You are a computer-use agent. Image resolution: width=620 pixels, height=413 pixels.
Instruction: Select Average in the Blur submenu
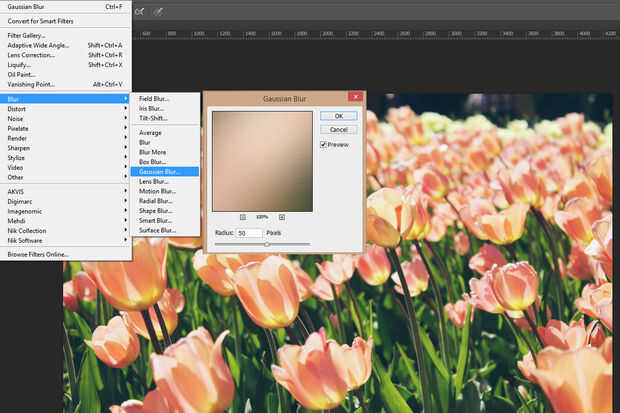point(165,133)
